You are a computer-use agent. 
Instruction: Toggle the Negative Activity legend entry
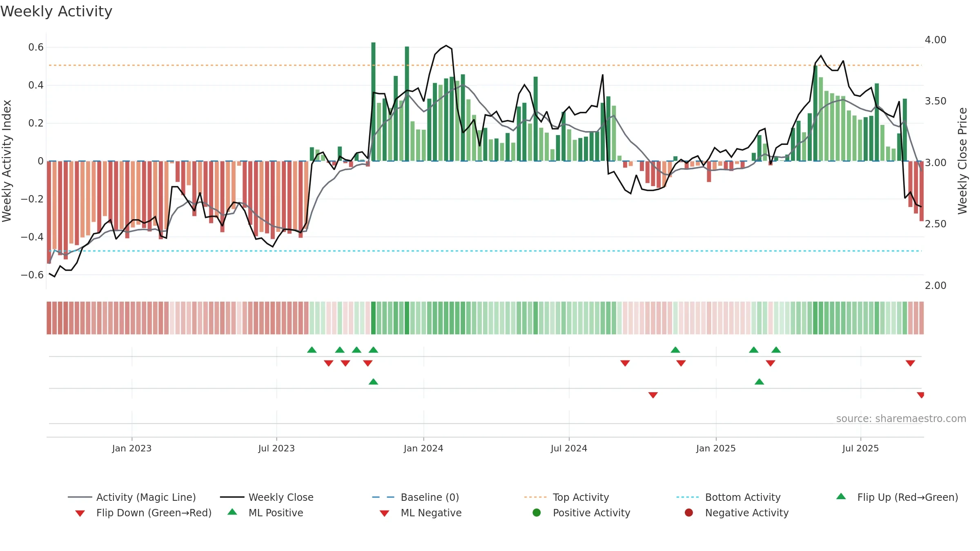tap(737, 513)
